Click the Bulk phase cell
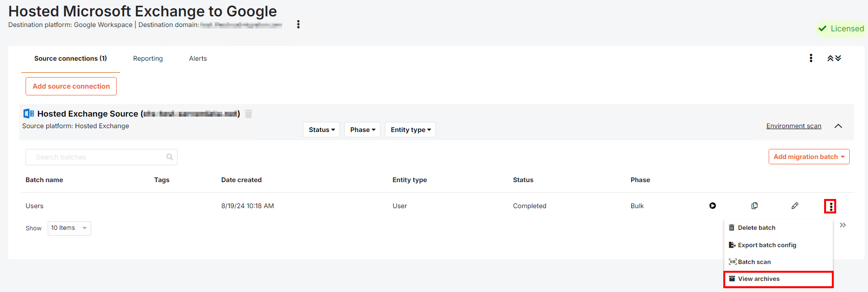Image resolution: width=868 pixels, height=292 pixels. tap(637, 206)
